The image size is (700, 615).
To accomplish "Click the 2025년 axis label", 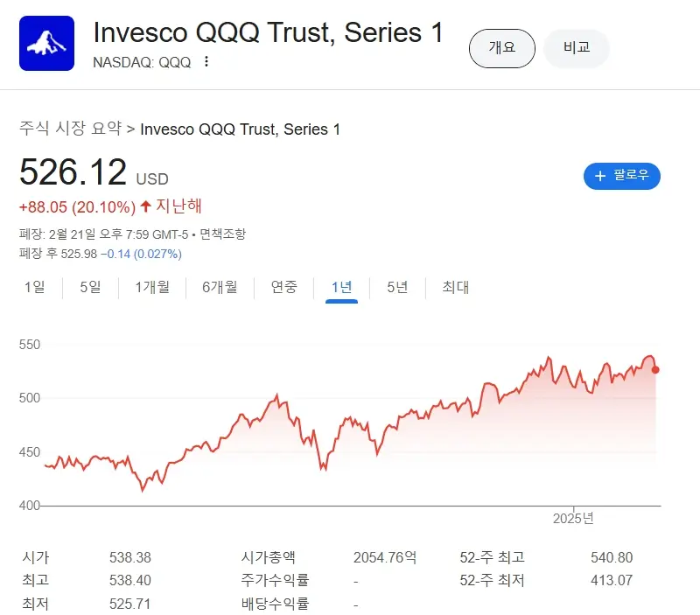I will click(x=573, y=519).
